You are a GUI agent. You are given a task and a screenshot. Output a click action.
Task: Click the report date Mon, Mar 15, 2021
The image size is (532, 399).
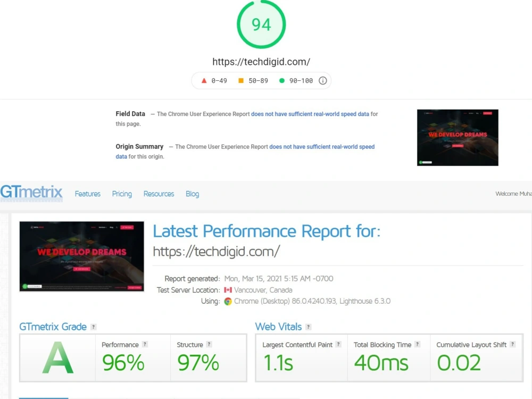click(279, 279)
